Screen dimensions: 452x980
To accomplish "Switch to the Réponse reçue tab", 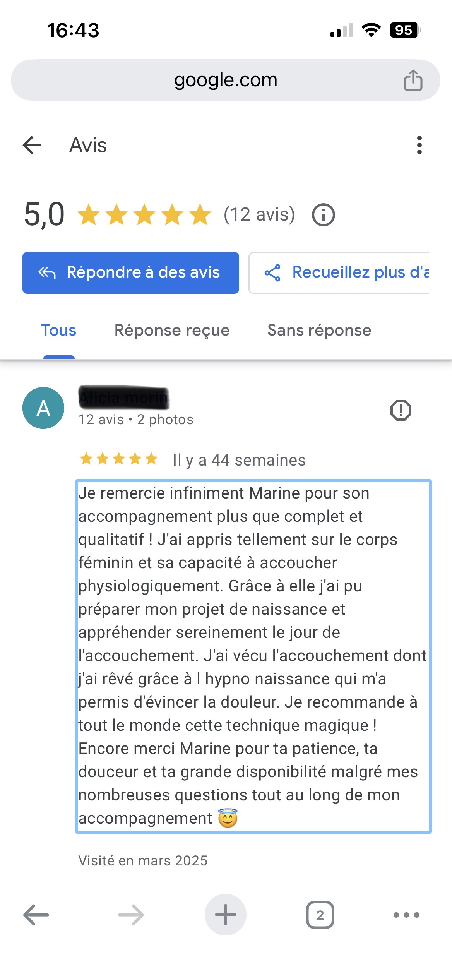I will (172, 331).
